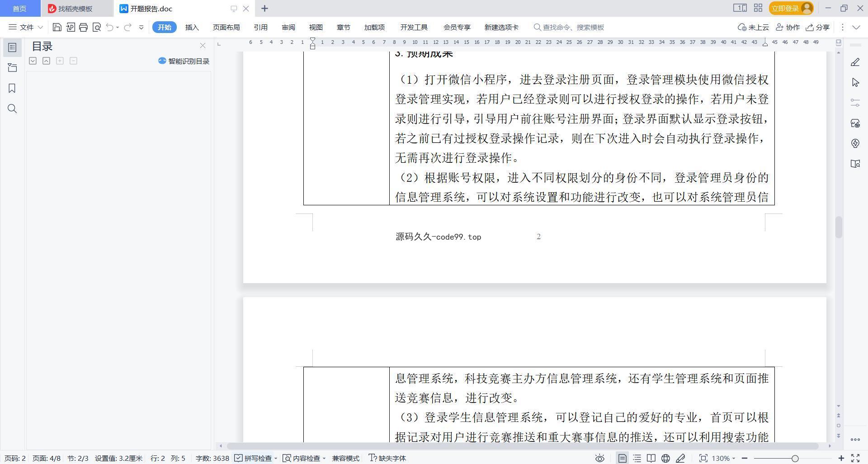Viewport: 868px width, 464px height.
Task: Click the vertical scrollbar thumb
Action: click(x=839, y=227)
